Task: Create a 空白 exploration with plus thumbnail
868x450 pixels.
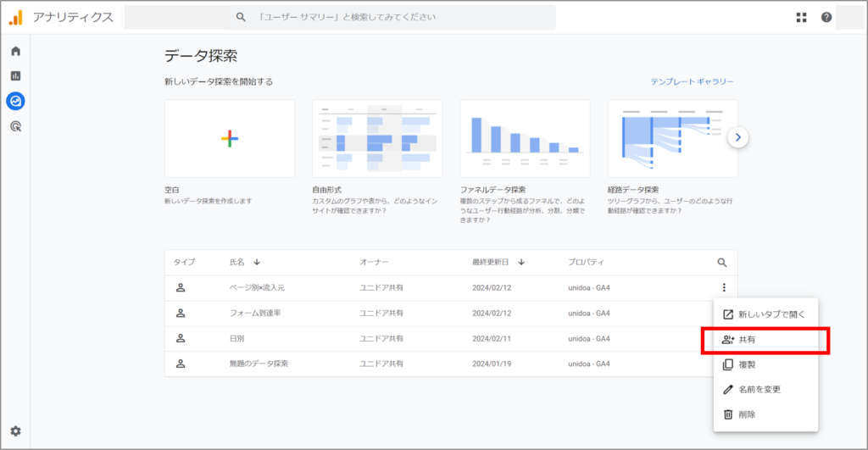Action: 230,138
